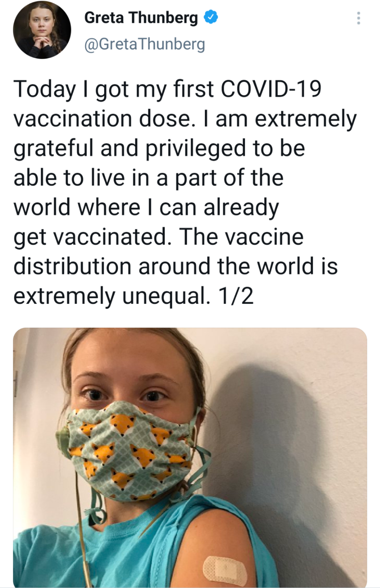
Task: Tap the "1/2" thread counter
Action: tap(236, 296)
